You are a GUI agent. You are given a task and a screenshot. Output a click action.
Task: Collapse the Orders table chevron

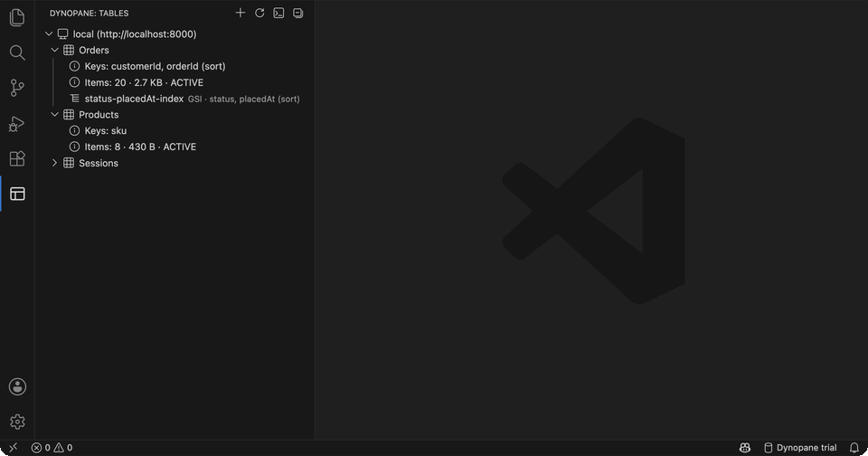[x=54, y=50]
